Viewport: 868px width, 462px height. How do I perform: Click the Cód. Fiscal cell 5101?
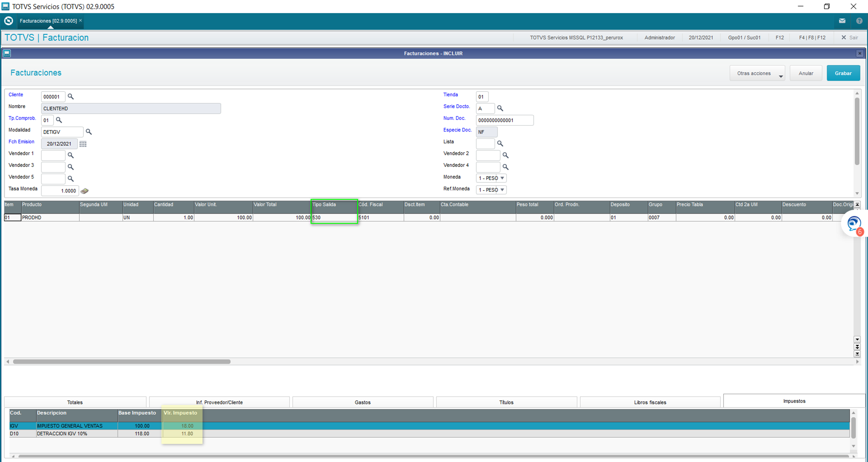tap(381, 218)
